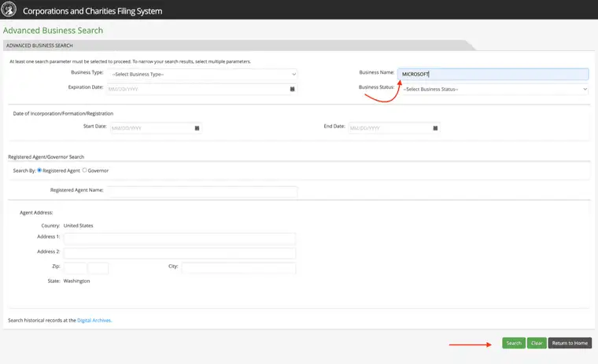This screenshot has width=598, height=364.
Task: Click the Address 2 input field
Action: point(179,253)
